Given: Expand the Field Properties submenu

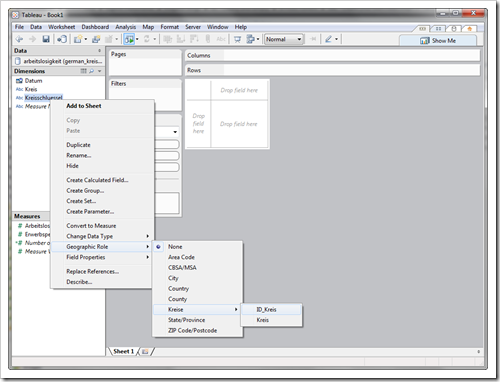Looking at the screenshot, I should (x=102, y=257).
